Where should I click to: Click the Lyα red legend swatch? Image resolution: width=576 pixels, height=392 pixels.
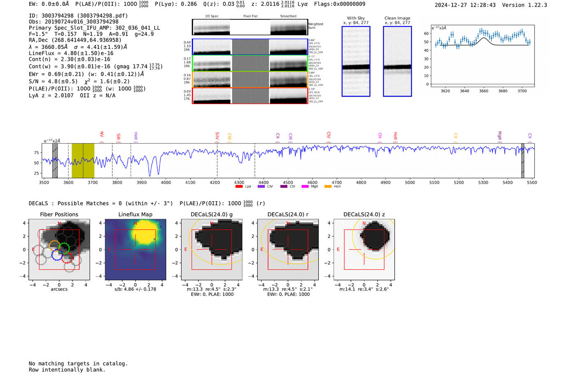tap(239, 187)
